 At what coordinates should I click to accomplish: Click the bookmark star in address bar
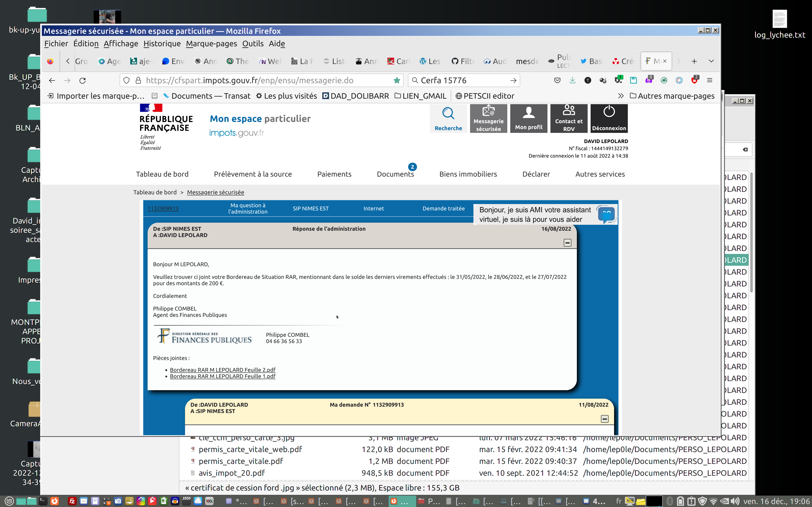(397, 80)
